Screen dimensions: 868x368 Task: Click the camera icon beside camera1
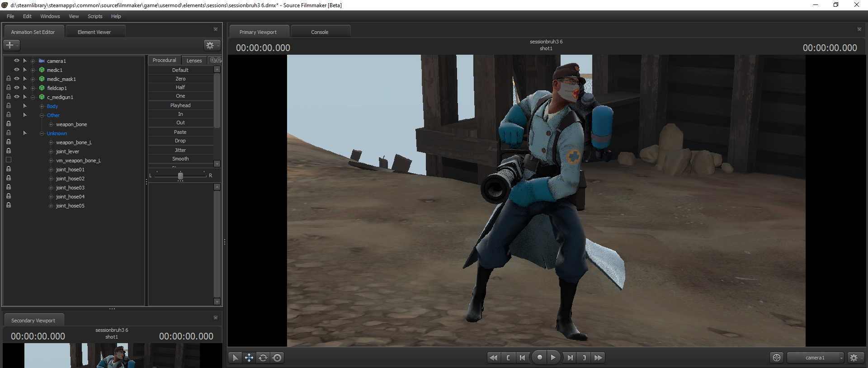pyautogui.click(x=42, y=61)
